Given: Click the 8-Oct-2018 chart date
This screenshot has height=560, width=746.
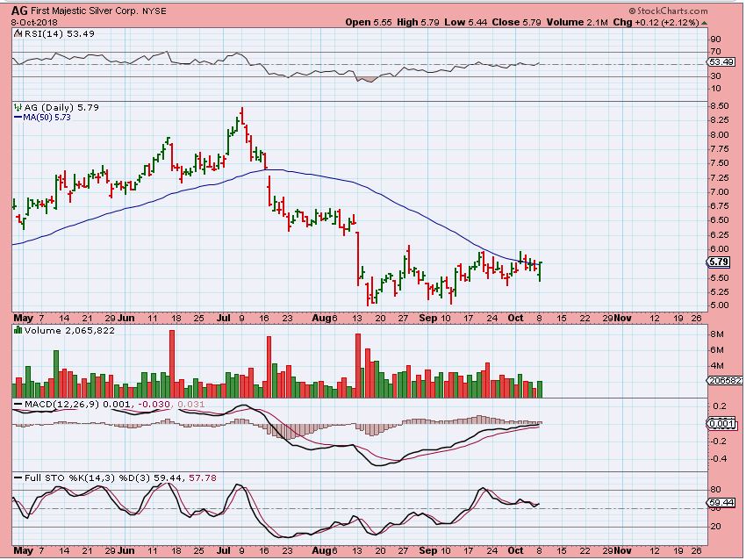Looking at the screenshot, I should coord(34,22).
